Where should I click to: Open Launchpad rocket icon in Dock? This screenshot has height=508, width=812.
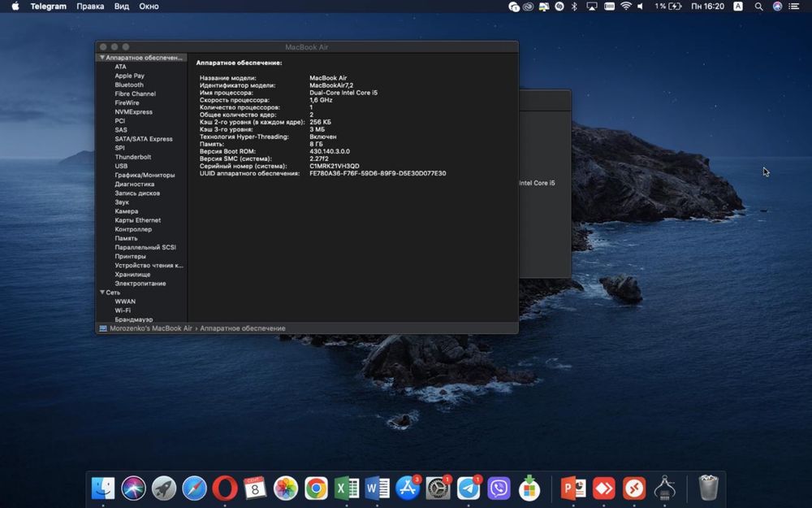click(x=164, y=488)
